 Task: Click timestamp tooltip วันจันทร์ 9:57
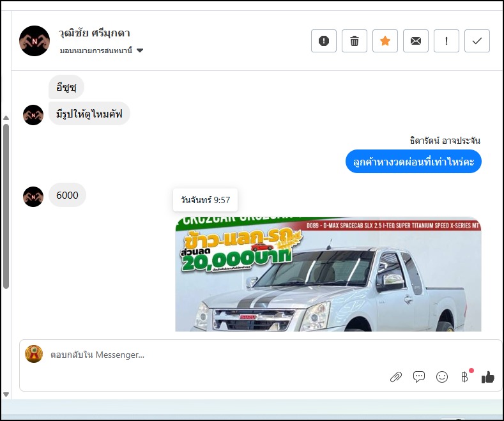pos(206,200)
